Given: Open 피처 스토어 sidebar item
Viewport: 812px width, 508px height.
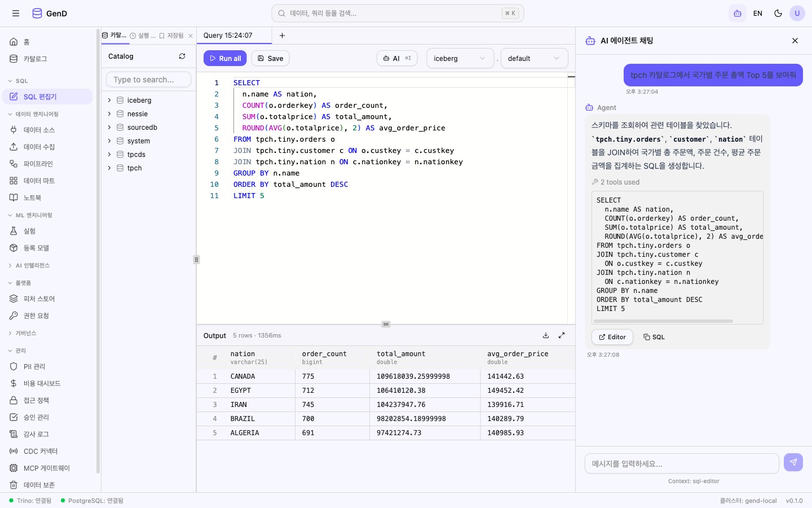Looking at the screenshot, I should [x=47, y=299].
